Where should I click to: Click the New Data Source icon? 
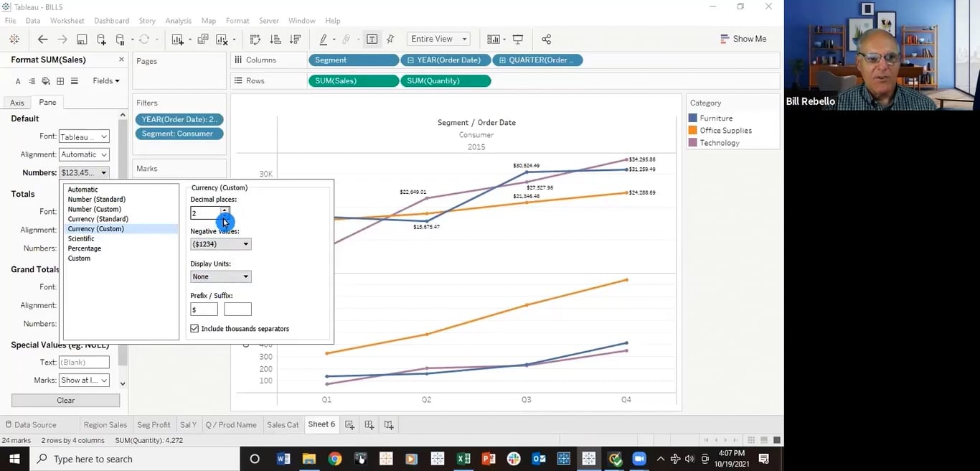[101, 39]
